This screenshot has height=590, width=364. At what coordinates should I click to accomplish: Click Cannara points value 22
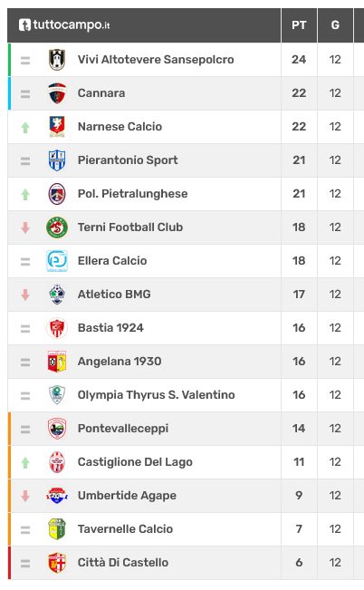(299, 93)
